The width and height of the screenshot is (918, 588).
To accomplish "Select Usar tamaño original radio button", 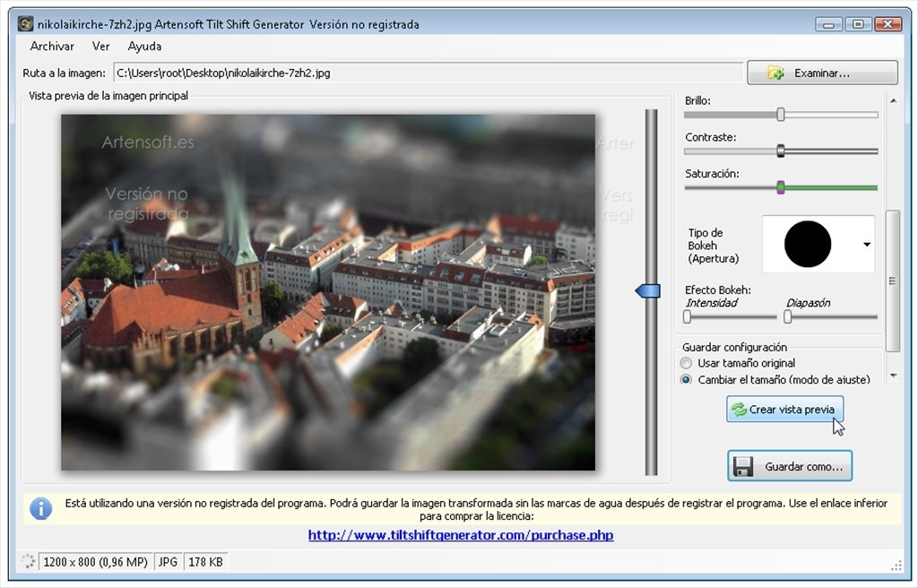I will point(686,363).
